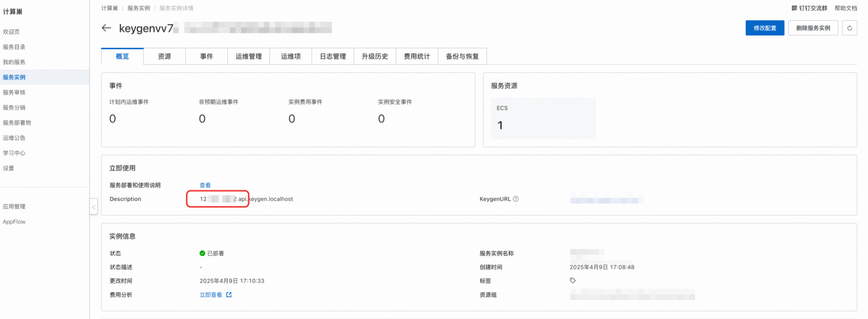Collapse the left sidebar with the arrow handle
868x319 pixels.
tap(94, 207)
